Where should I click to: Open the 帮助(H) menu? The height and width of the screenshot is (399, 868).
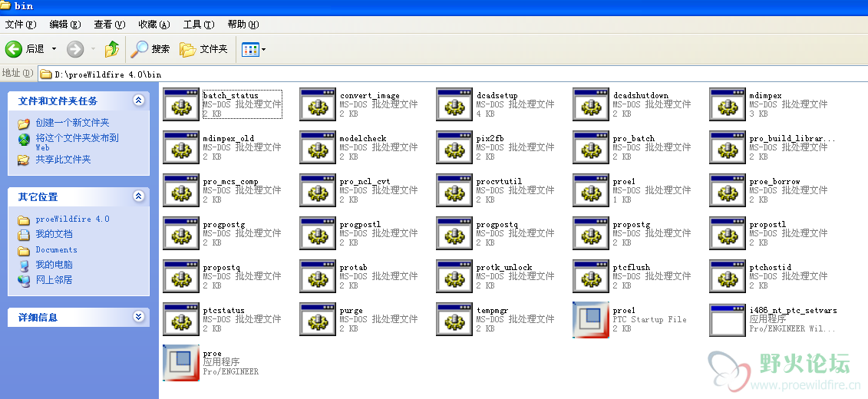(x=243, y=25)
